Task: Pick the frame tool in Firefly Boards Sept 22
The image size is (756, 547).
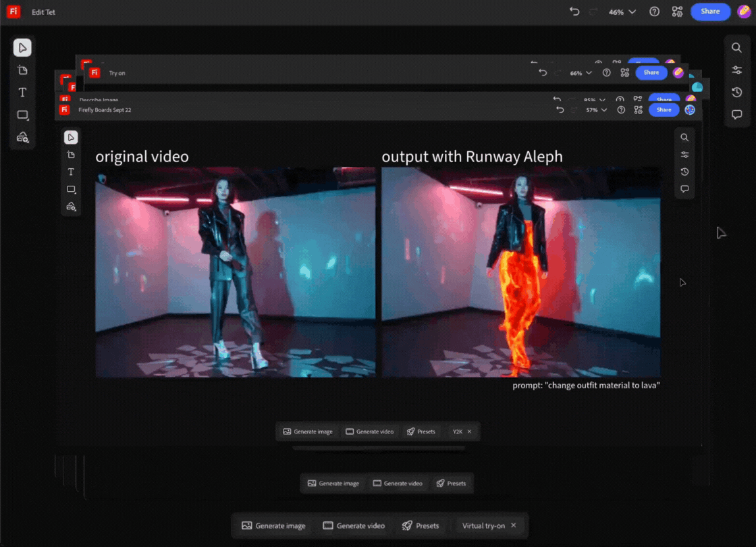Action: pos(71,155)
